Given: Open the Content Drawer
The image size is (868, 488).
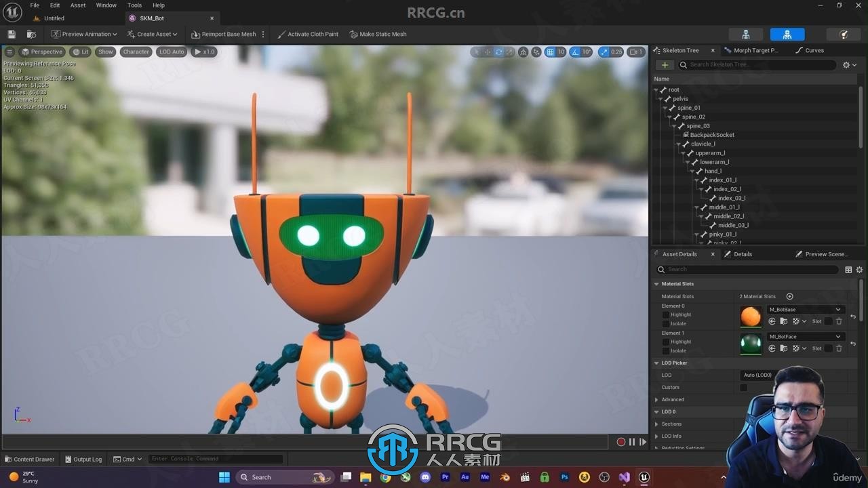Looking at the screenshot, I should [29, 459].
